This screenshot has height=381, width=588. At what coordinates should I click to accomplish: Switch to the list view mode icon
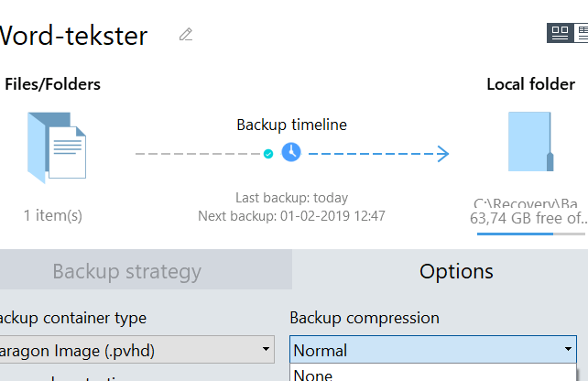pyautogui.click(x=582, y=33)
